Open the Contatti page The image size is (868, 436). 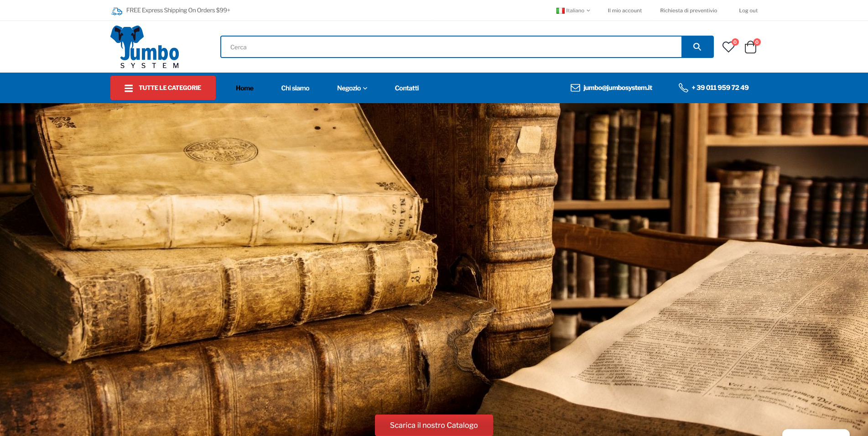click(x=406, y=88)
